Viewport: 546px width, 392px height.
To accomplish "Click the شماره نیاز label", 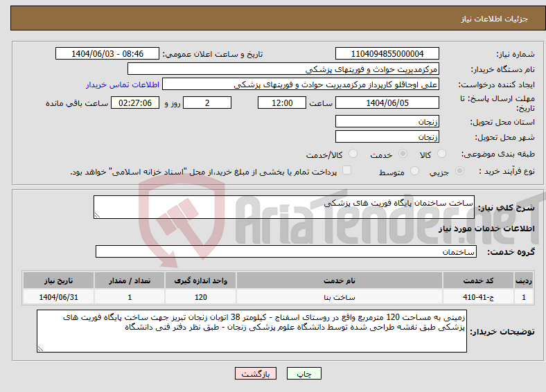I will tap(516, 54).
